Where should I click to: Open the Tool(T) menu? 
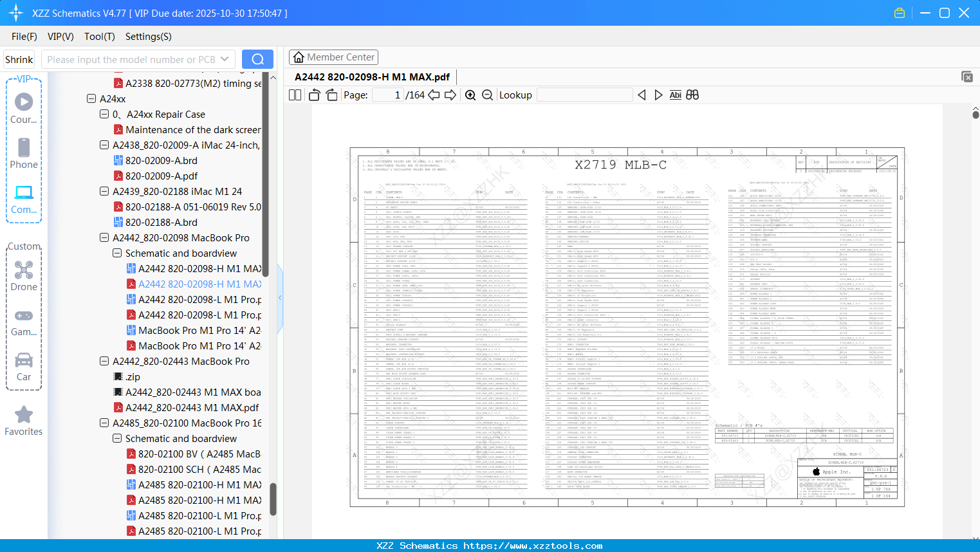[x=100, y=37]
